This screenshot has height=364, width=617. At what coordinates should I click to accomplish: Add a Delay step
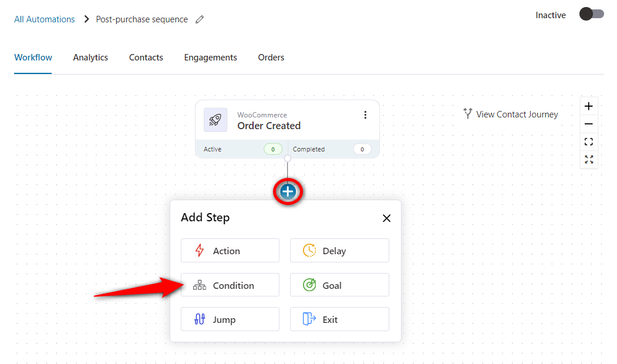[339, 251]
